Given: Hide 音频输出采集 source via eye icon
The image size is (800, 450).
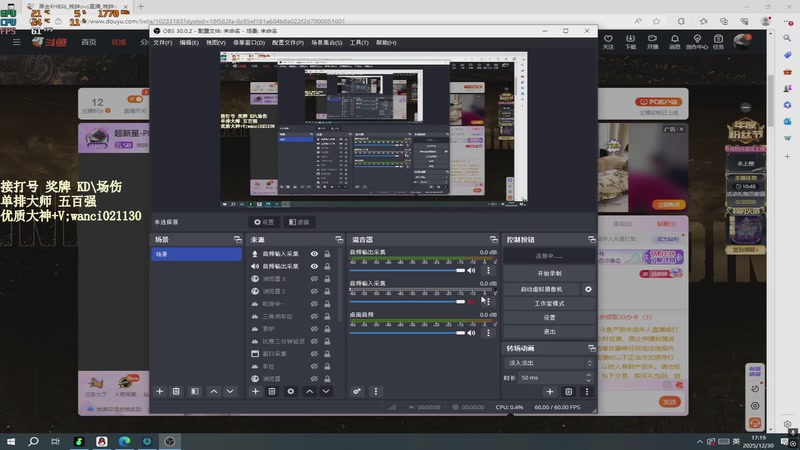Looking at the screenshot, I should point(314,266).
